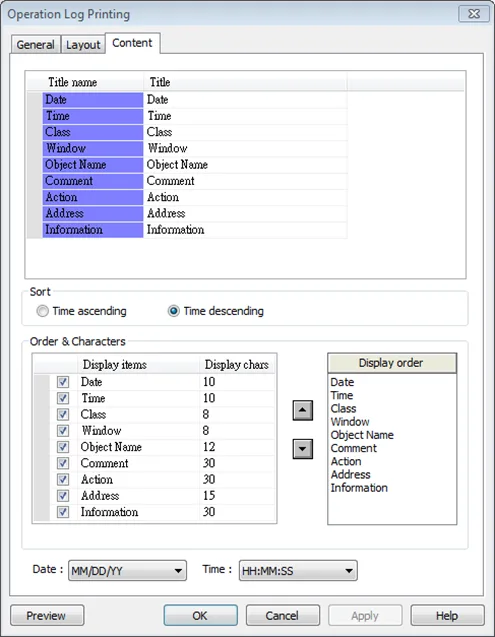The height and width of the screenshot is (637, 495).
Task: Open the Date format dropdown
Action: (x=127, y=571)
